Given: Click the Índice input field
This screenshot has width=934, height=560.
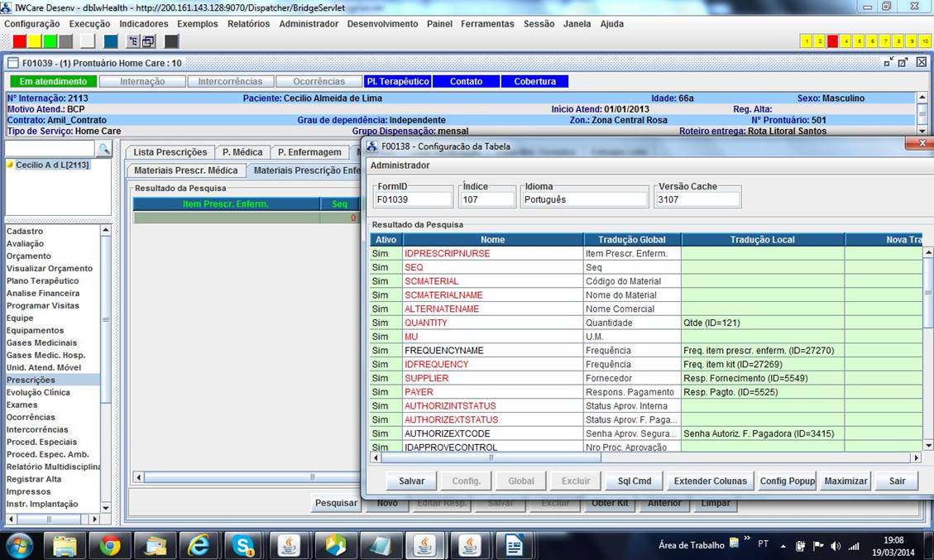Looking at the screenshot, I should pos(487,199).
